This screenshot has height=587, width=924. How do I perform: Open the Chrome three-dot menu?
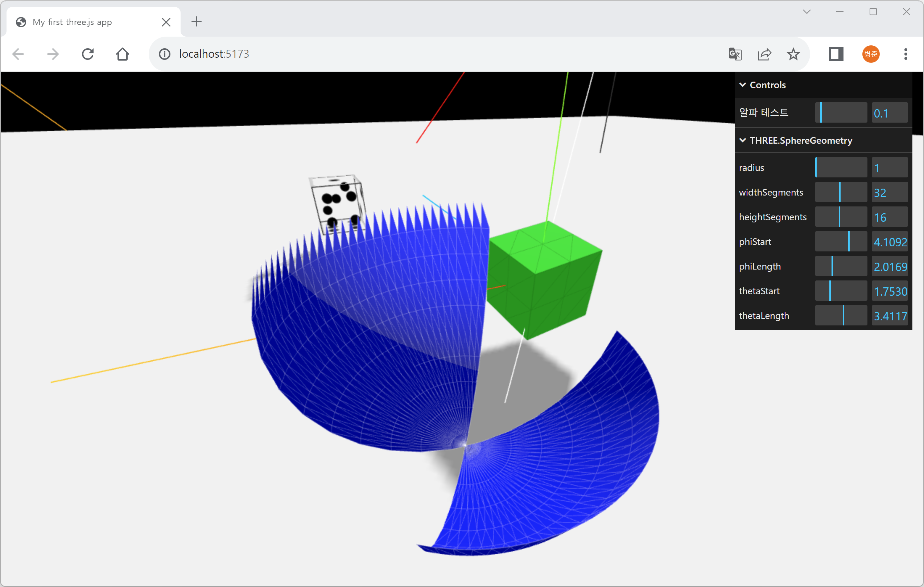pyautogui.click(x=906, y=54)
